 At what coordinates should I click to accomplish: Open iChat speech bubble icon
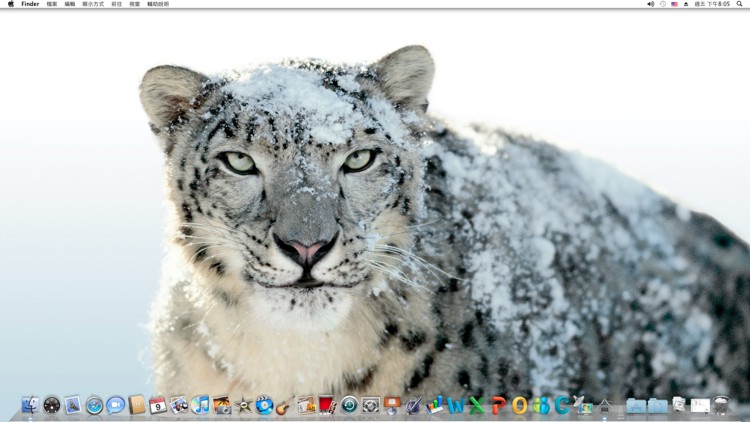(115, 405)
